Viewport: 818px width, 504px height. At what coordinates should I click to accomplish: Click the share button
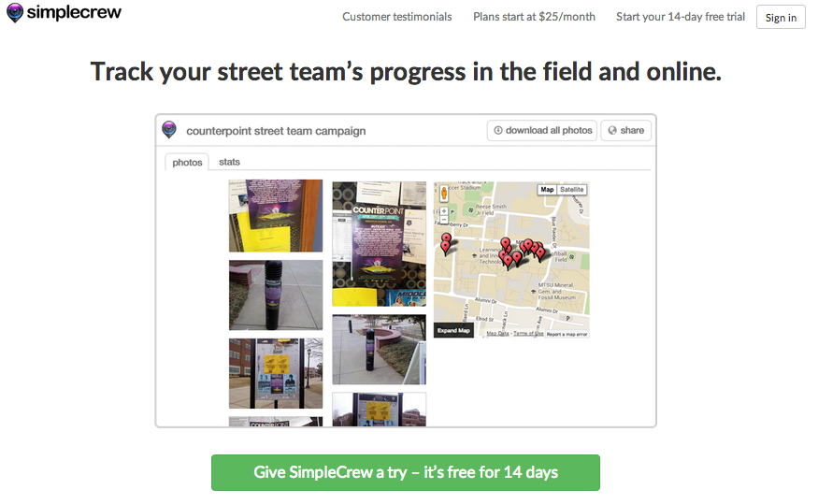pos(626,130)
